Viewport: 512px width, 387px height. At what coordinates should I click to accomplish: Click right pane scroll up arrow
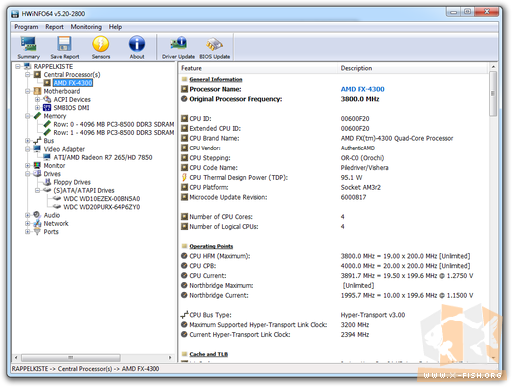tap(493, 67)
